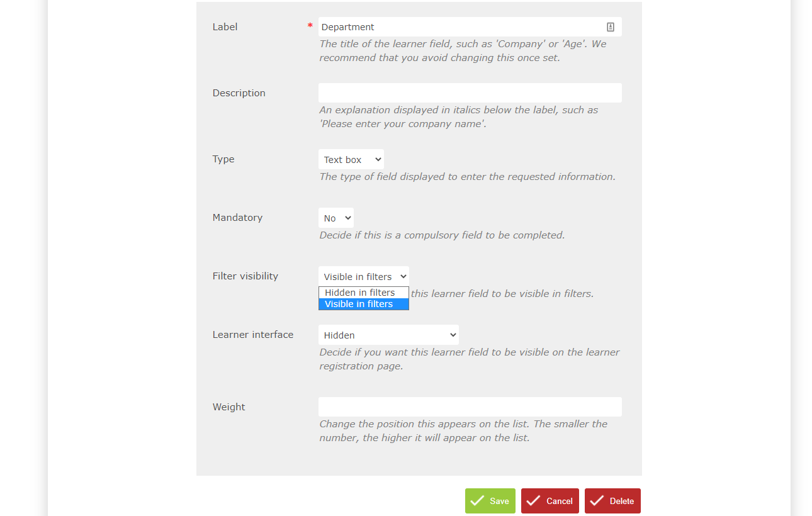Open the Mandatory dropdown set to 'No'
This screenshot has width=812, height=516.
tap(336, 217)
